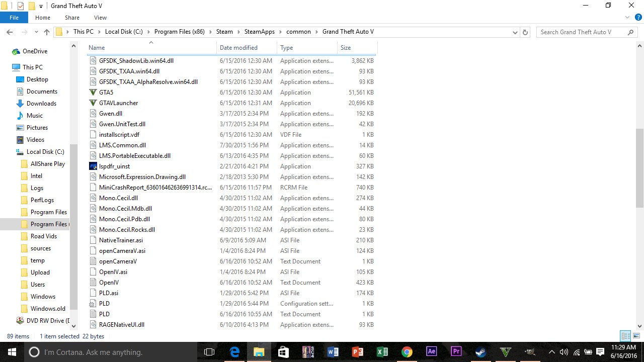Image resolution: width=644 pixels, height=362 pixels.
Task: Select the MiniCrashReport RCRM file name
Action: pyautogui.click(x=155, y=188)
